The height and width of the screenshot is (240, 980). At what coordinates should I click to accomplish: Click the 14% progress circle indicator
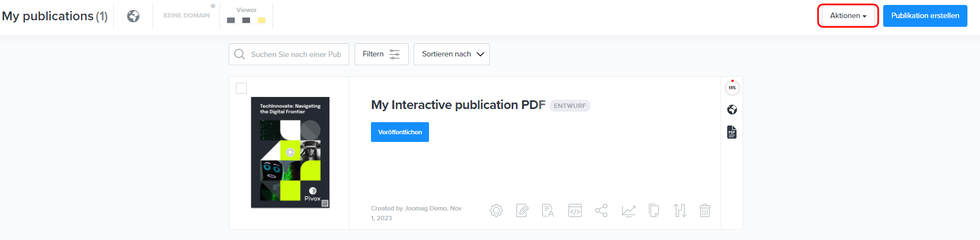point(732,88)
